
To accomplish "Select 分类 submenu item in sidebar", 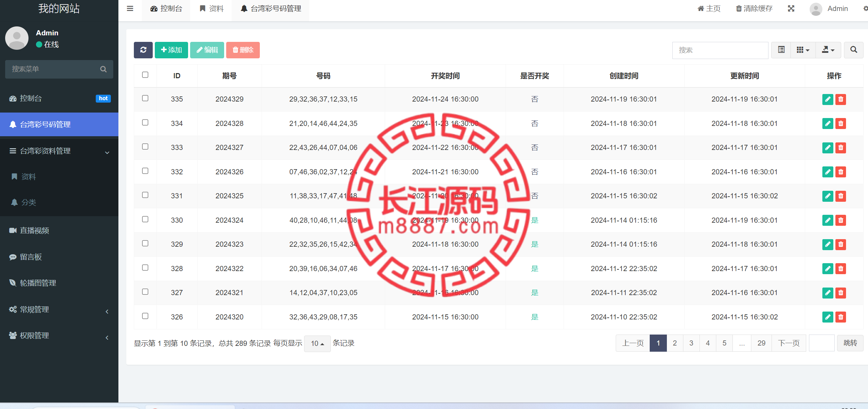I will (59, 202).
